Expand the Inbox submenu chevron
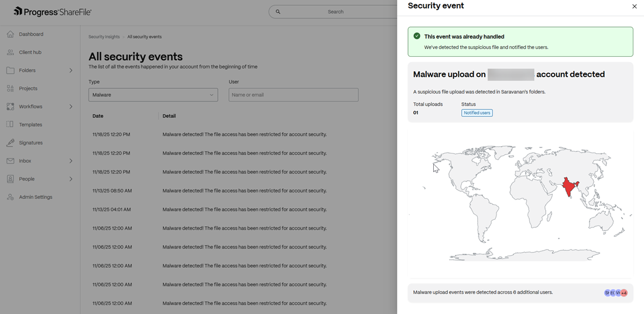Image resolution: width=644 pixels, height=314 pixels. pos(71,161)
